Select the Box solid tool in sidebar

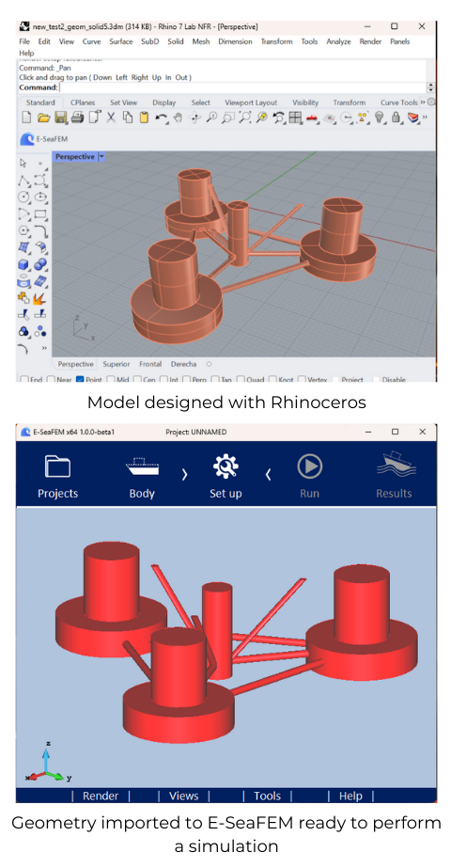[23, 264]
